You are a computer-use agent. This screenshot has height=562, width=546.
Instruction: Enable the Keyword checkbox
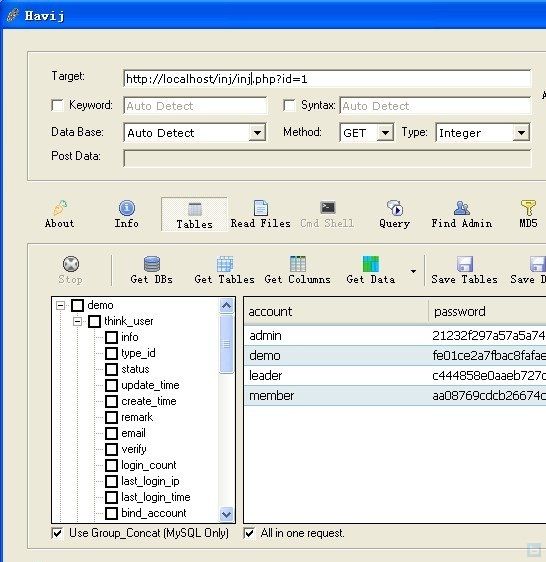[x=57, y=105]
